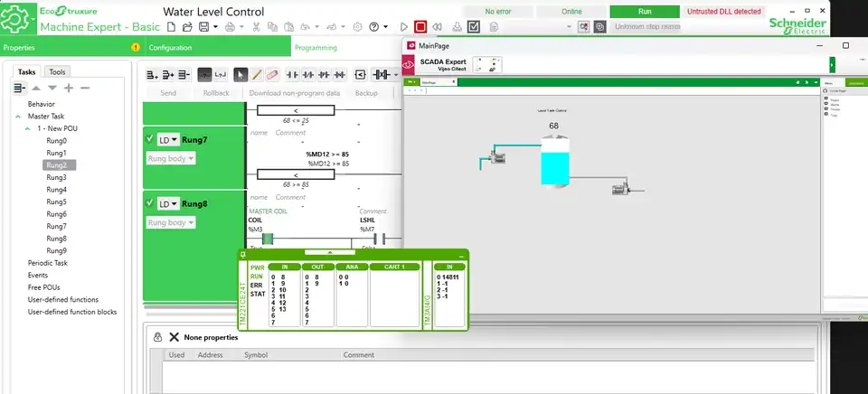Start the controller with Play icon
Image resolution: width=868 pixels, height=394 pixels.
coord(404,26)
